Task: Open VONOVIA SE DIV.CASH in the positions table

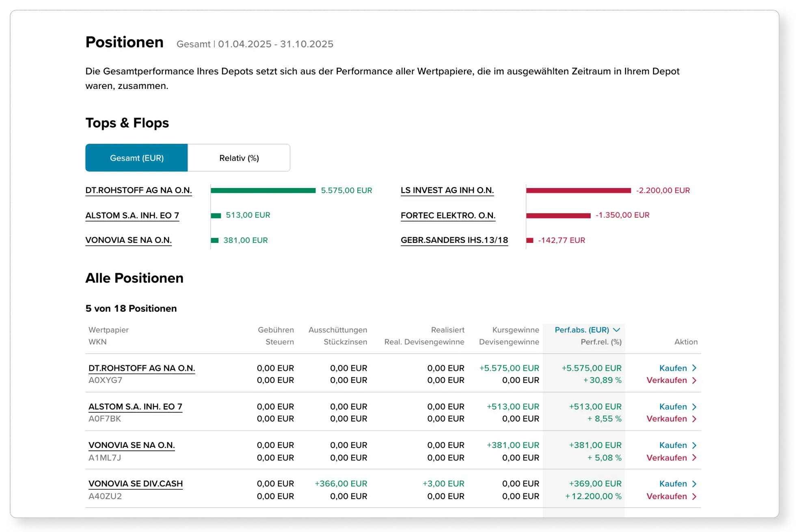Action: [136, 484]
